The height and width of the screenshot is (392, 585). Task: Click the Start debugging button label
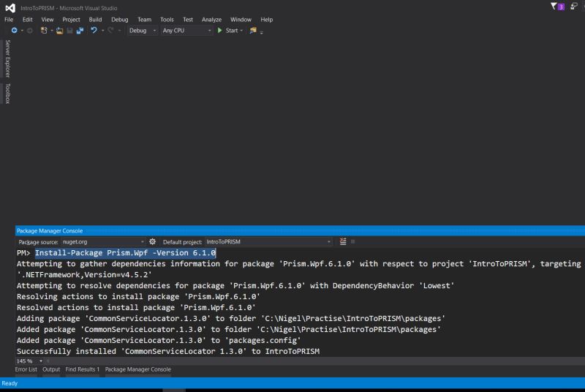click(x=231, y=31)
